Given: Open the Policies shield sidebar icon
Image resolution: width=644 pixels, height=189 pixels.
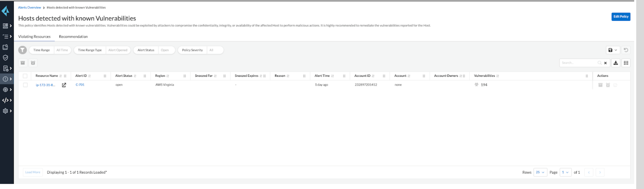Looking at the screenshot, I should tap(5, 58).
